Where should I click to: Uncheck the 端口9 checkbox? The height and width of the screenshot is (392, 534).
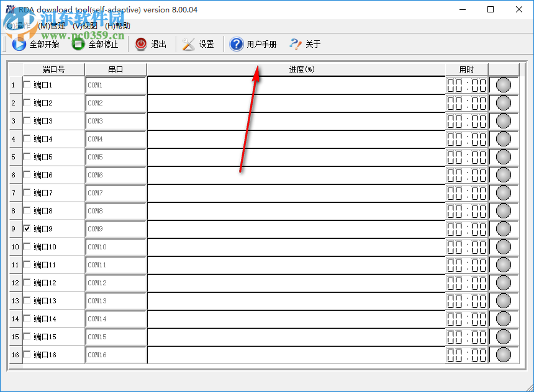coord(27,229)
